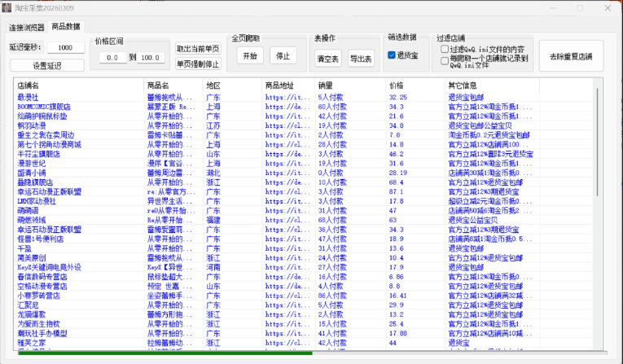Screen dimensions: 623x364
Task: Start crawling with the 开始 button
Action: [x=249, y=56]
